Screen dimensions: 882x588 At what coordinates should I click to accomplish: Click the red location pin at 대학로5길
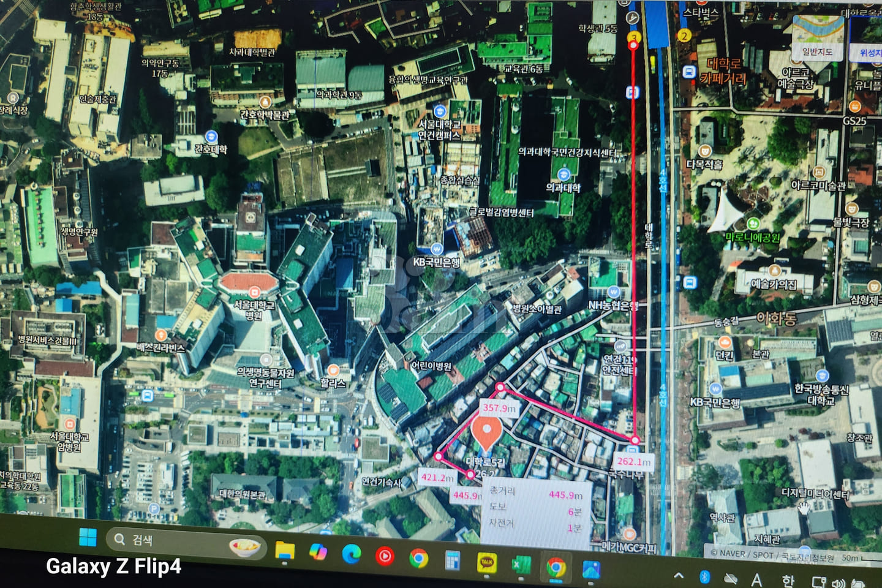486,432
